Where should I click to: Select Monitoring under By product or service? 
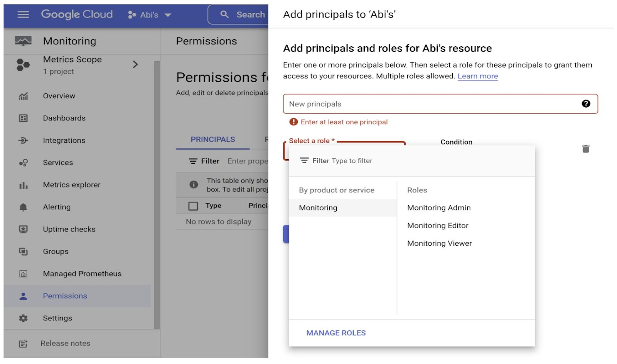[343, 208]
